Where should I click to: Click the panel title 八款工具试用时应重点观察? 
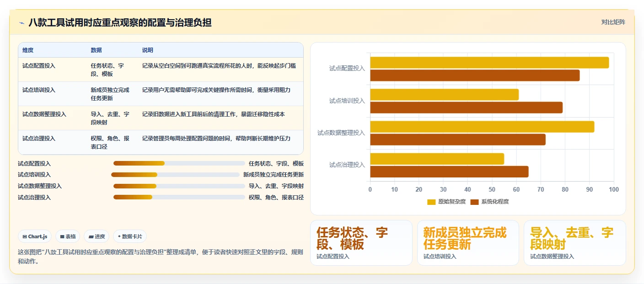(120, 22)
